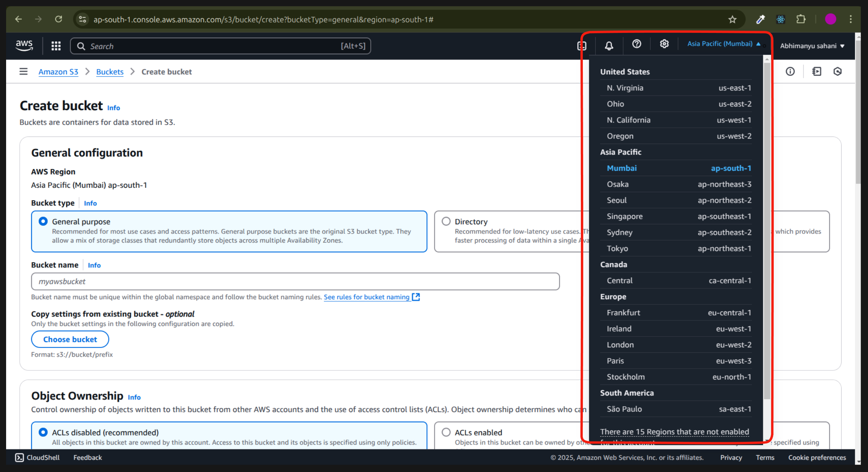Open the eyedropper extension icon
Image resolution: width=868 pixels, height=472 pixels.
coord(761,19)
